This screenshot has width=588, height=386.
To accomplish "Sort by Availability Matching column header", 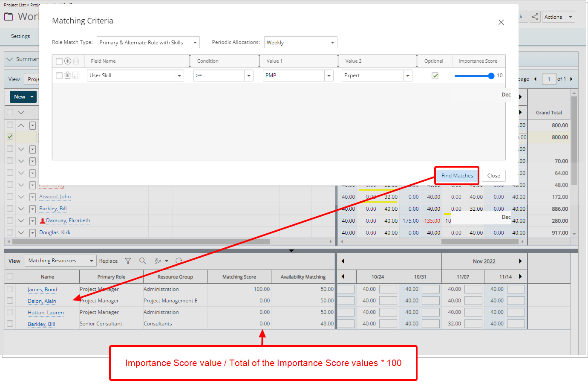I will coord(303,277).
